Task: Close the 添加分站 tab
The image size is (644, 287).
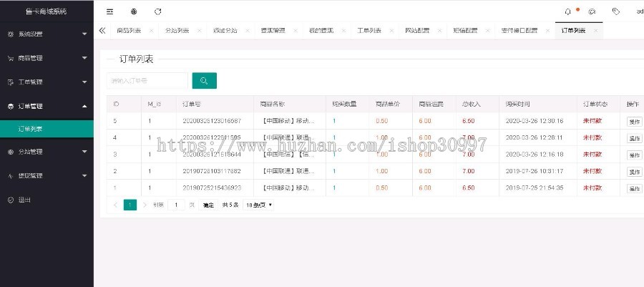Action: (x=248, y=31)
